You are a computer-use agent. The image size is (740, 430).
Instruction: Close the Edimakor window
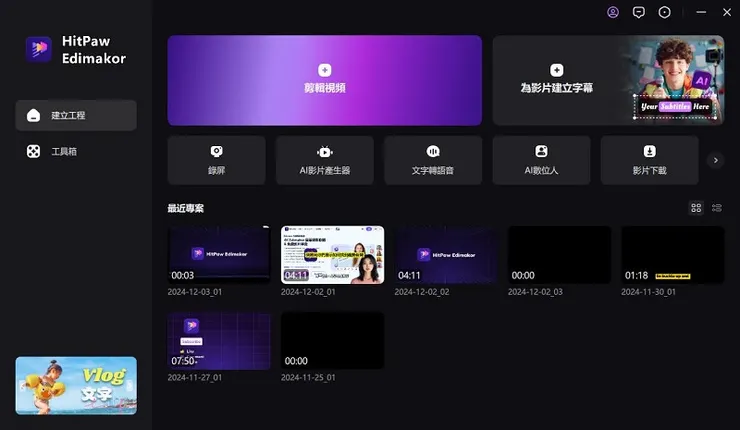point(727,12)
